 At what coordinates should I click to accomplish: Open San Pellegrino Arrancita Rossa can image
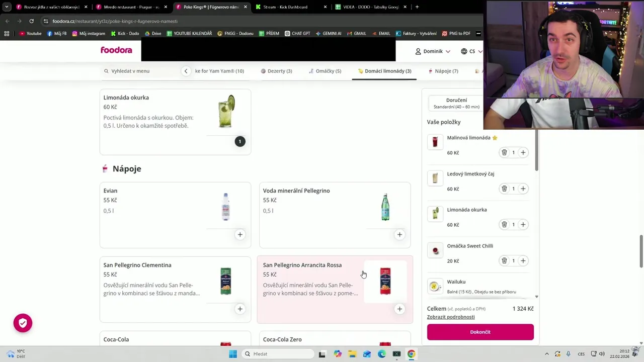click(385, 281)
